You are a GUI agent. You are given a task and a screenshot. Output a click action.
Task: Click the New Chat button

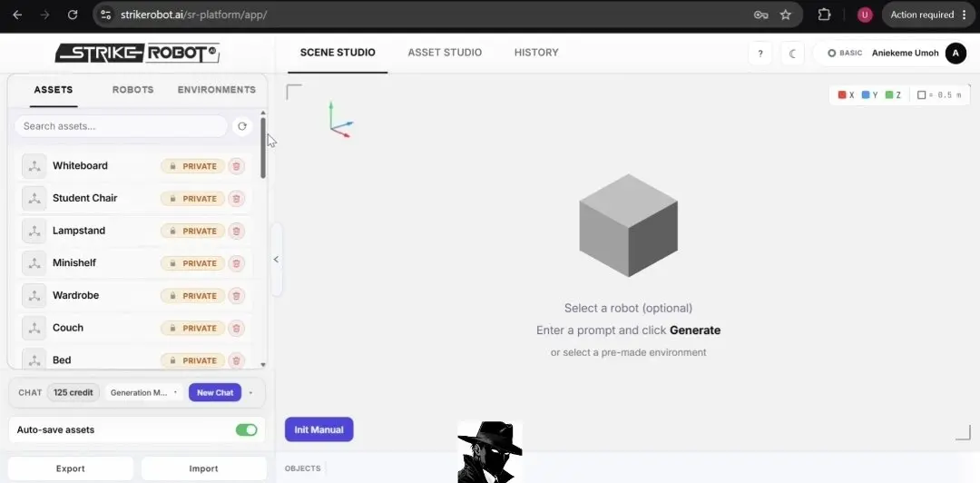click(x=215, y=393)
